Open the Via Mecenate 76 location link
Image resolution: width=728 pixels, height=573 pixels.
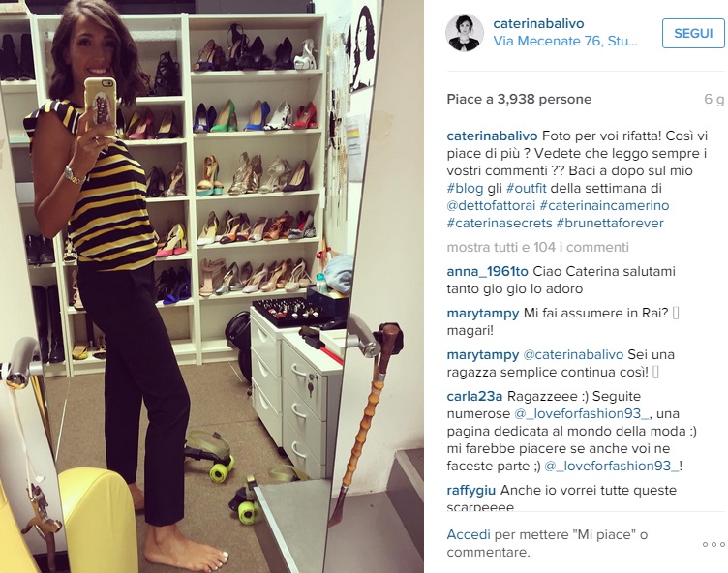point(565,41)
